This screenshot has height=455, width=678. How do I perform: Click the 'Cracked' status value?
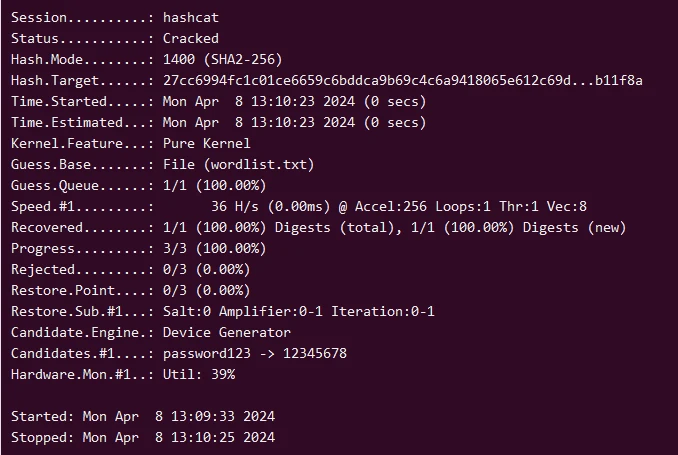[x=191, y=38]
